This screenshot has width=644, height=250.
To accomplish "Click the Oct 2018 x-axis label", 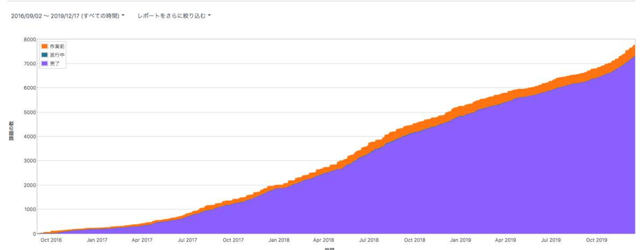I will (x=416, y=240).
